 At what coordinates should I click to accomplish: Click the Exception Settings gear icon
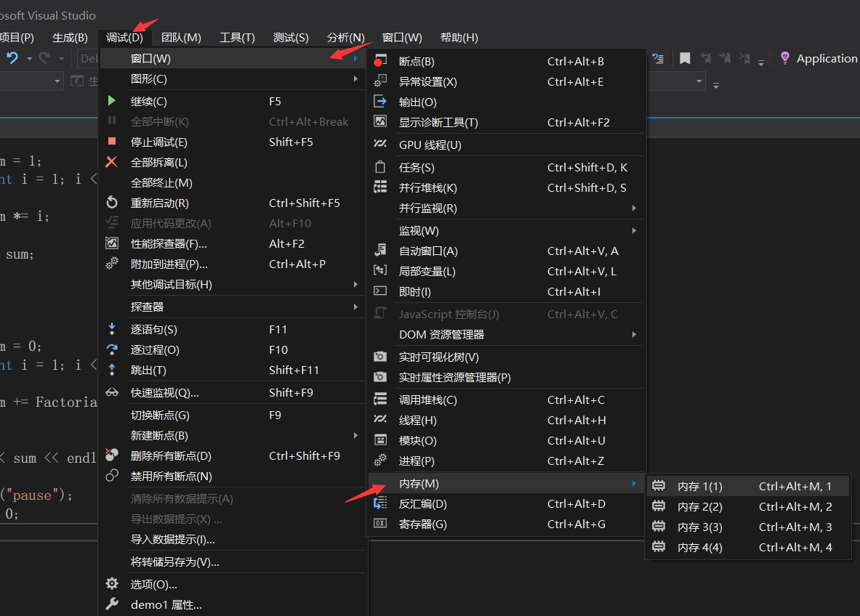tap(380, 81)
